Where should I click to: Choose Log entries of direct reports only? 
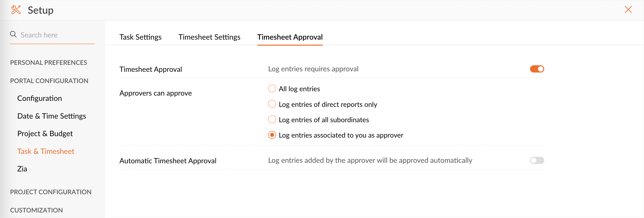[272, 104]
